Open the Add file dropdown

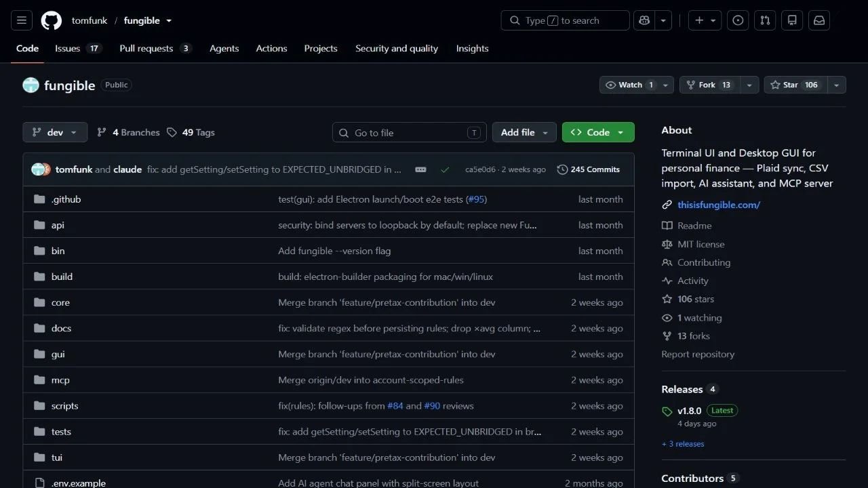524,132
